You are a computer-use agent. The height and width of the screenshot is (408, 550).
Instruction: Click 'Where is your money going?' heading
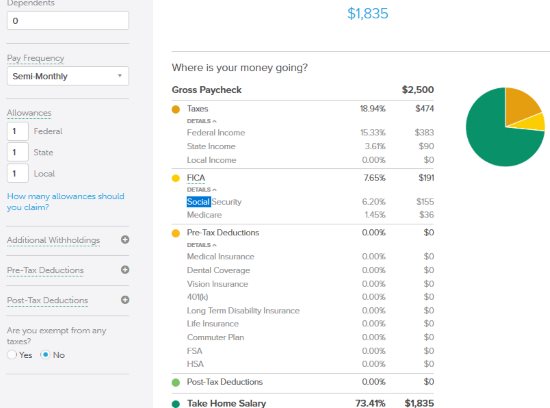coord(240,67)
